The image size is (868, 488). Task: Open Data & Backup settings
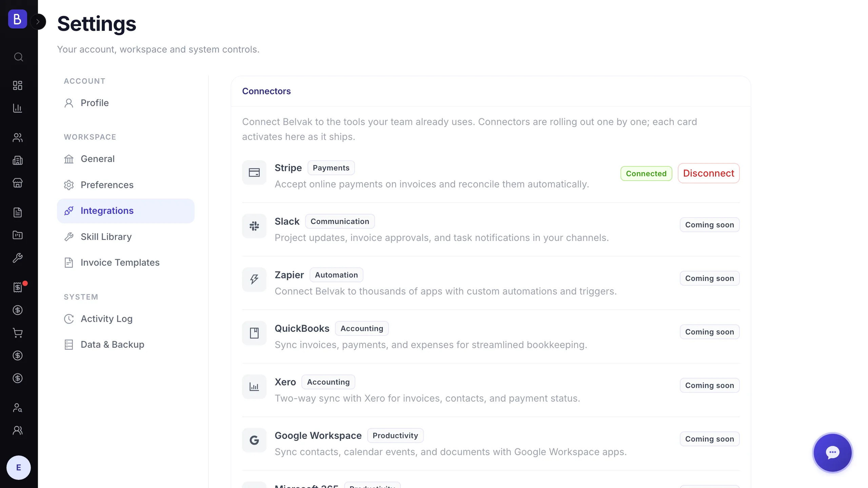point(126,345)
